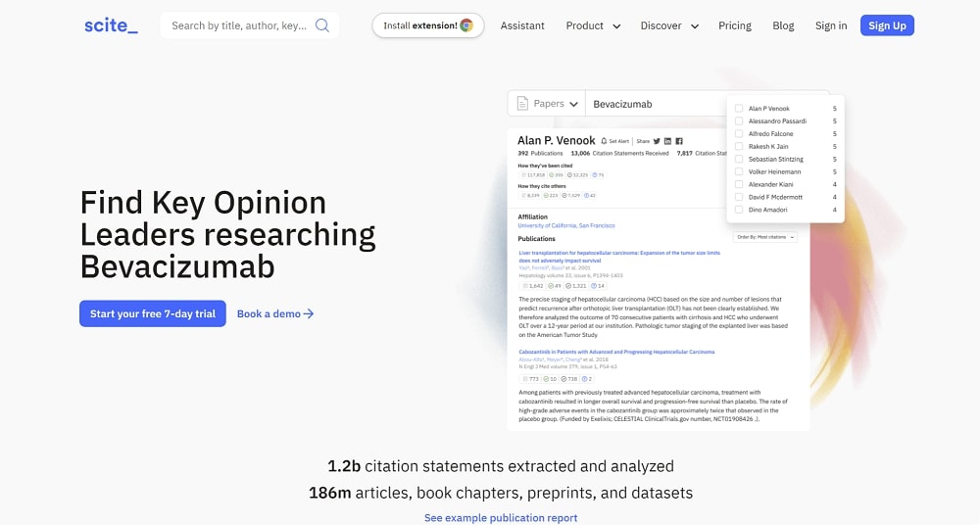Click the 1.2b citation statements line
980x525 pixels.
point(501,466)
